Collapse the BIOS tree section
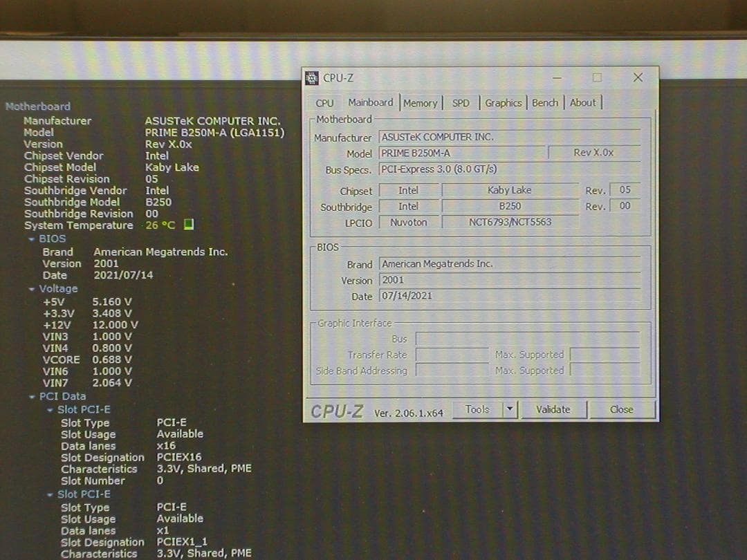The image size is (747, 560). coord(31,239)
